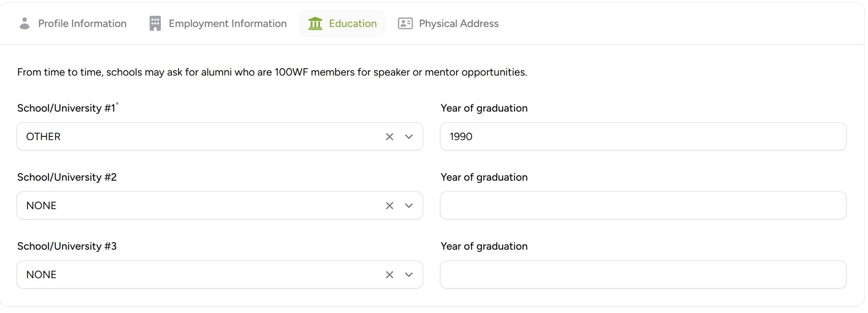
Task: Expand the School/University #2 dropdown chevron
Action: tap(409, 206)
